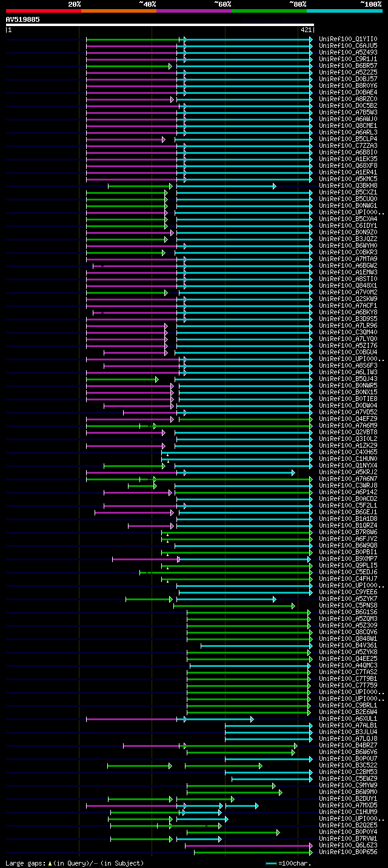This screenshot has width=388, height=868.
Task: Select the UniRef100_C4FHJ7 label
Action: (x=348, y=578)
